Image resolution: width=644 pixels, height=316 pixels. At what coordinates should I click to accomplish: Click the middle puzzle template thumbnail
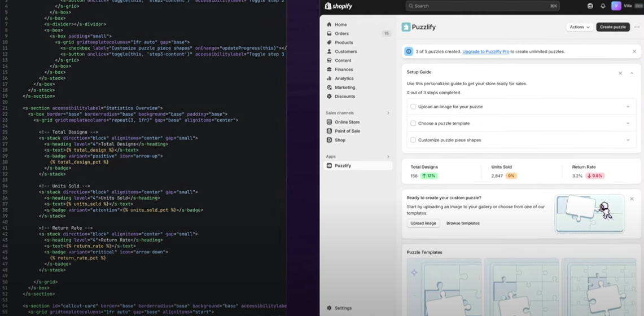[x=522, y=287]
